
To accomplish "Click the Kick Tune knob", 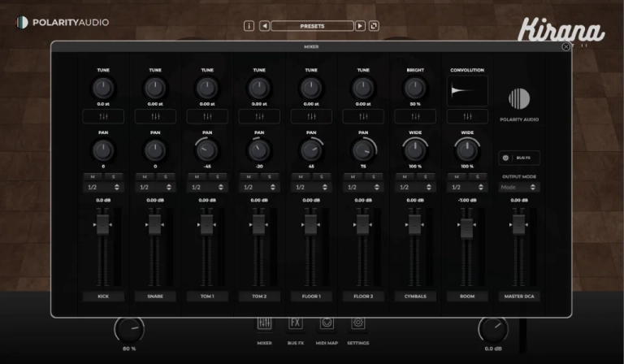I will click(x=103, y=88).
